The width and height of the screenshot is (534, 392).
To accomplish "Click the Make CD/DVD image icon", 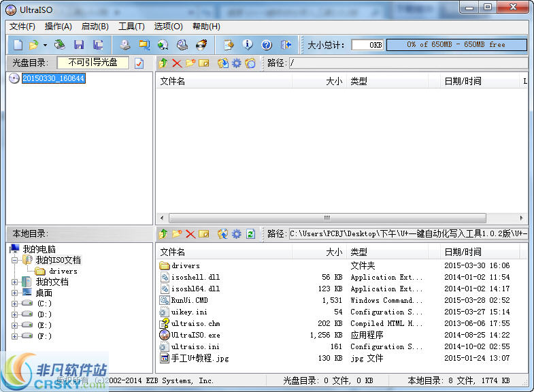I will pos(125,45).
